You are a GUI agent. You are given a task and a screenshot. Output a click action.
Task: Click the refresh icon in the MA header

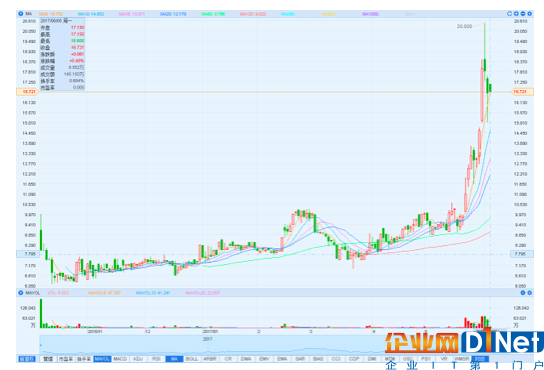point(509,14)
